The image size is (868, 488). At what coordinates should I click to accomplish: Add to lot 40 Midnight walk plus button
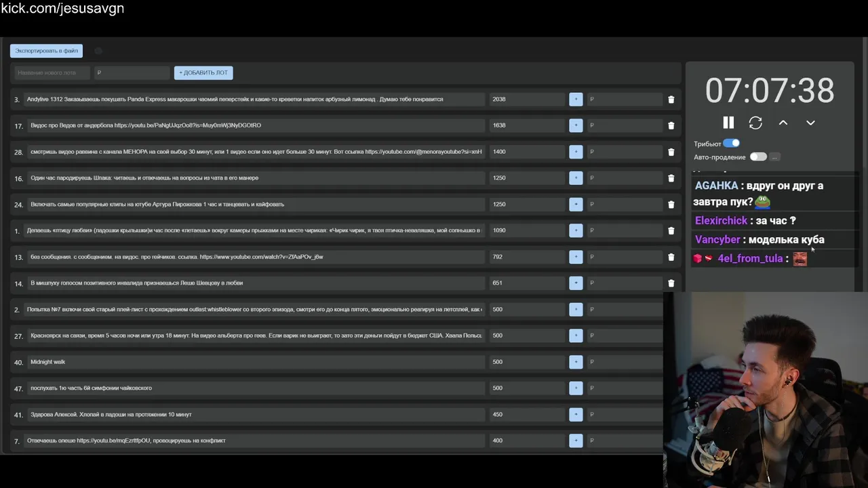click(x=576, y=362)
